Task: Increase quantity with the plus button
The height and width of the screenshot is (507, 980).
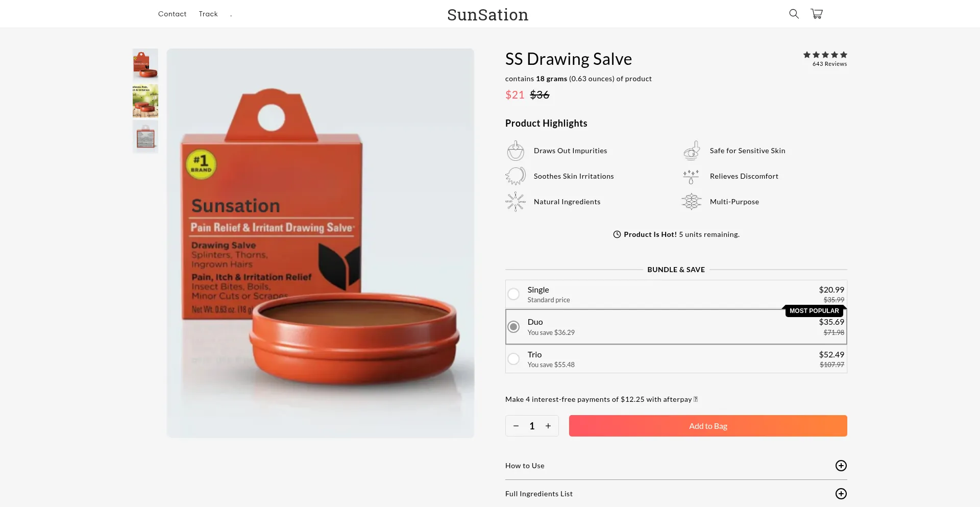Action: [548, 426]
